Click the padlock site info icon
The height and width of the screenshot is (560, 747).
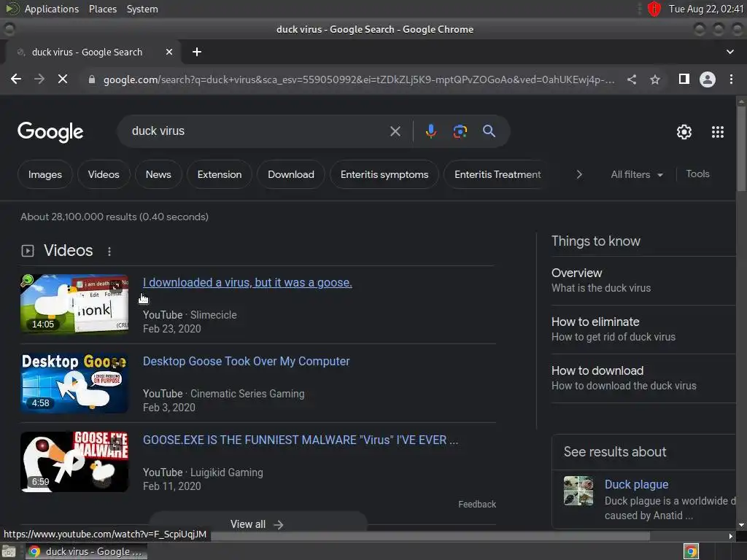coord(92,79)
